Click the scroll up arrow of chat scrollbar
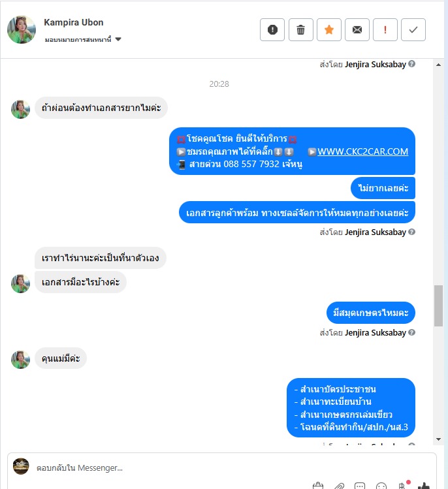The width and height of the screenshot is (448, 489). pyautogui.click(x=438, y=65)
